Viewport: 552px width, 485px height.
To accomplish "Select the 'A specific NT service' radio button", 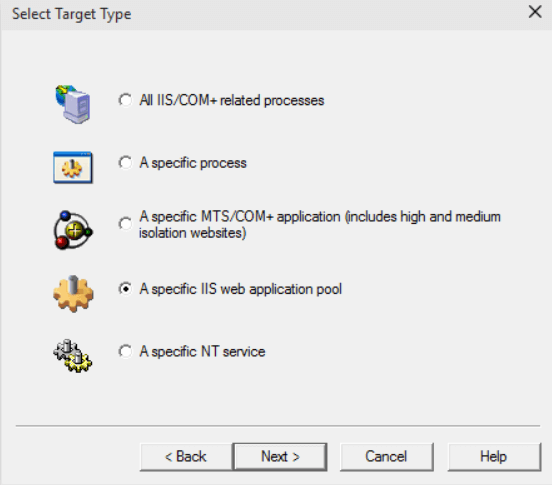I will pos(125,351).
